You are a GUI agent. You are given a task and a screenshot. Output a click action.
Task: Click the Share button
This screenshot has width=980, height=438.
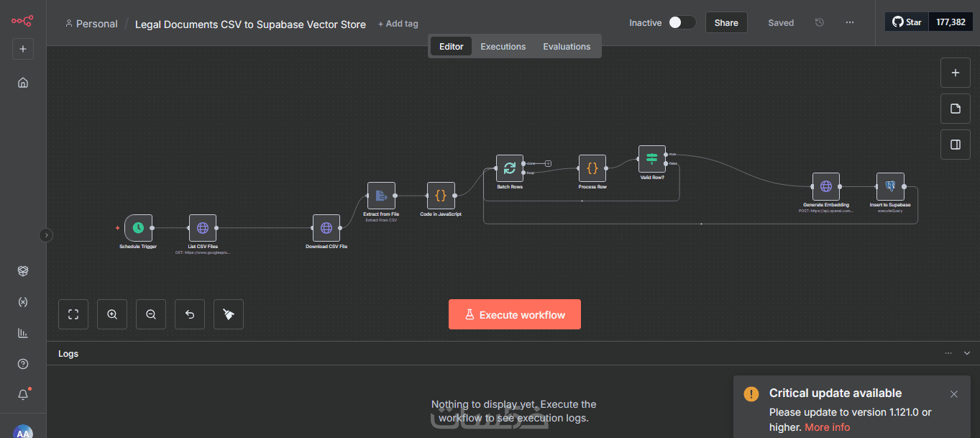pyautogui.click(x=726, y=22)
